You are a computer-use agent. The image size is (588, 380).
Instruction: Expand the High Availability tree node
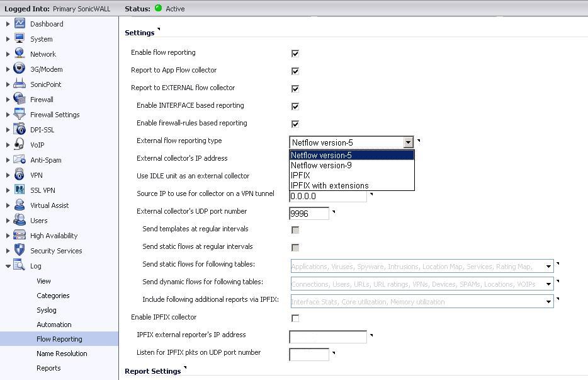(x=8, y=236)
